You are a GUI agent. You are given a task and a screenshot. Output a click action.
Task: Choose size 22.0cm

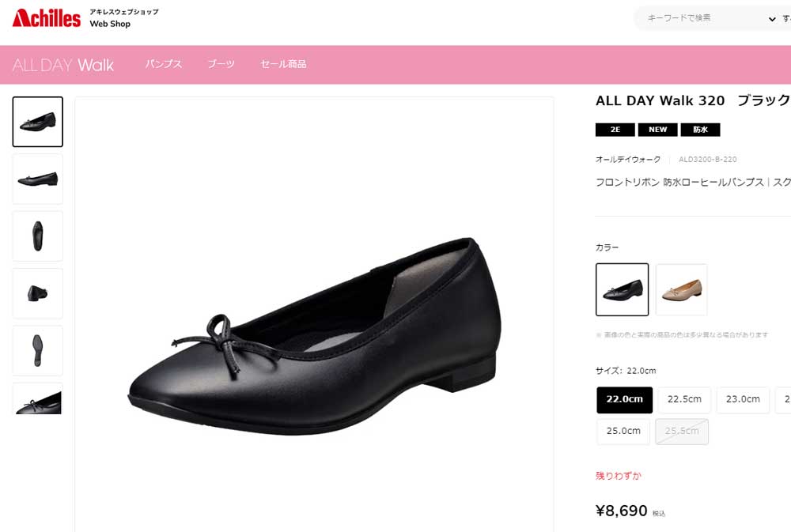[x=624, y=399]
